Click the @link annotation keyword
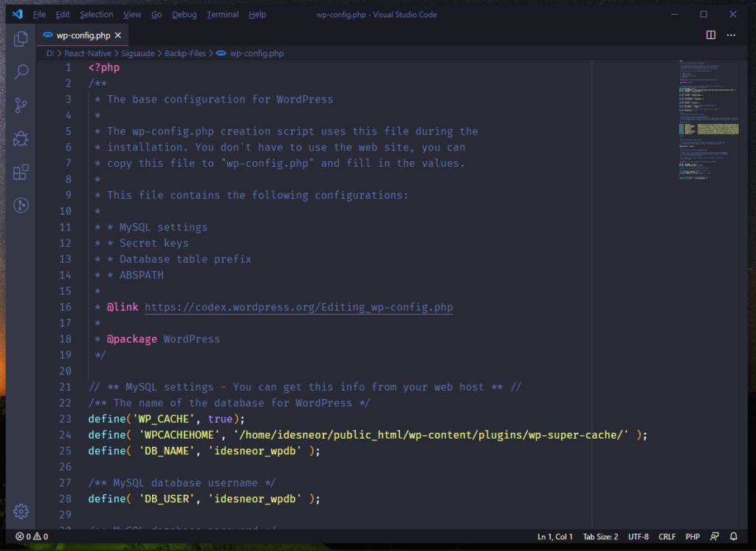This screenshot has width=756, height=551. click(x=123, y=307)
